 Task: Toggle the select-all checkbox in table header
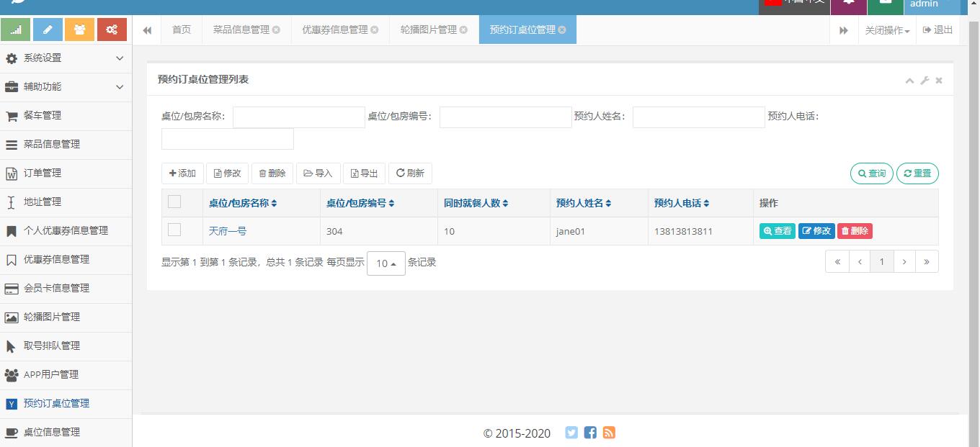174,202
